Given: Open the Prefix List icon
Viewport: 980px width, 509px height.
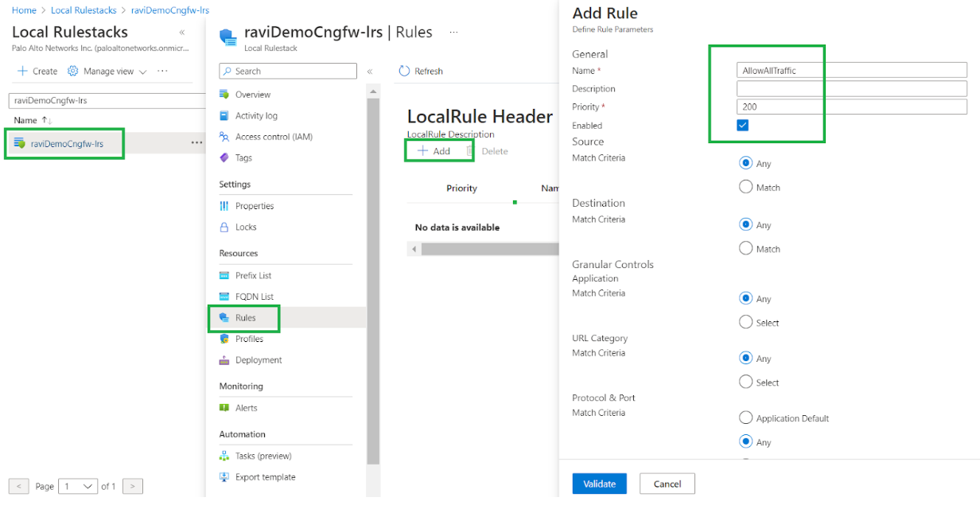Looking at the screenshot, I should click(224, 275).
